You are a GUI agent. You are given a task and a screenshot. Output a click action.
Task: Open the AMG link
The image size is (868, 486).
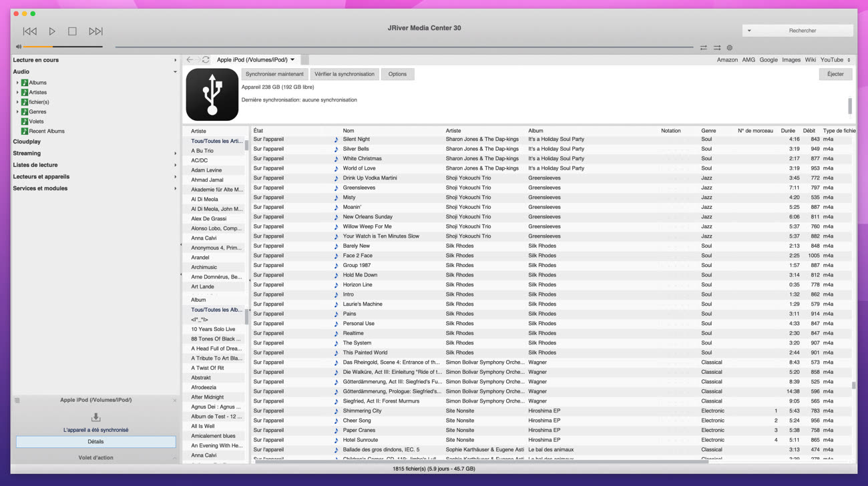pos(748,60)
